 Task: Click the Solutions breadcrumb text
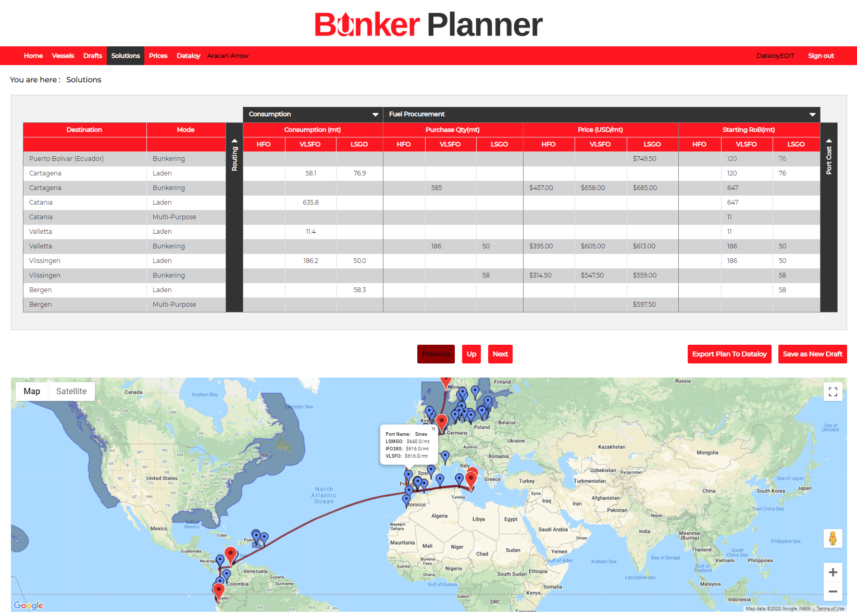tap(83, 80)
